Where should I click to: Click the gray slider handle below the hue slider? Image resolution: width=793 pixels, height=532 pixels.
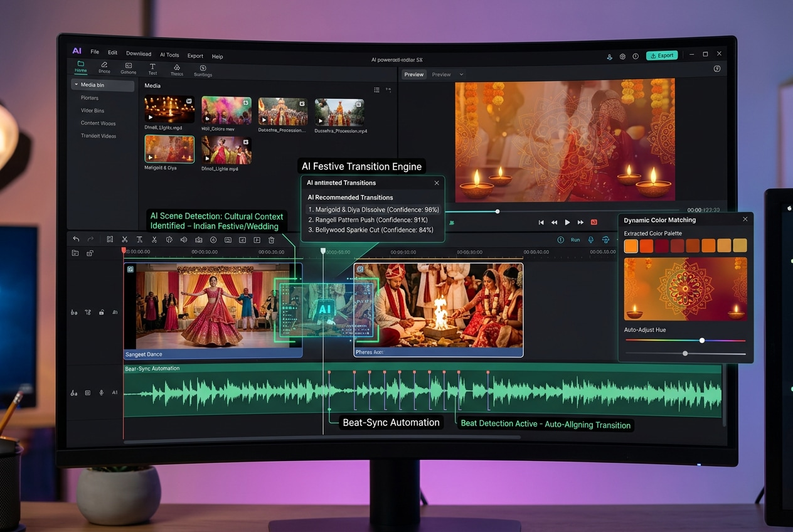click(685, 353)
